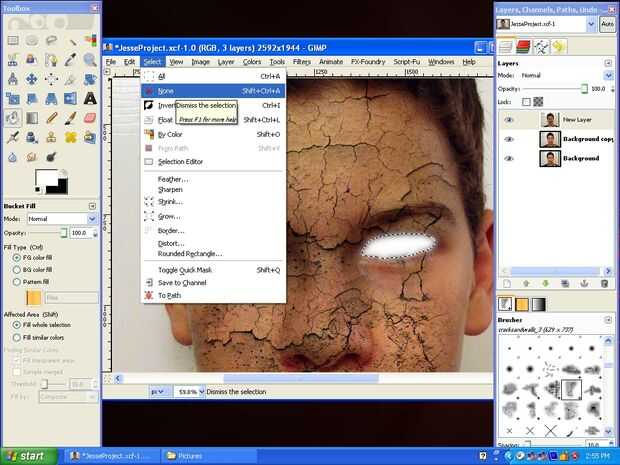Select the Select by Color tool
Screen dimensions: 620x465
(90, 40)
